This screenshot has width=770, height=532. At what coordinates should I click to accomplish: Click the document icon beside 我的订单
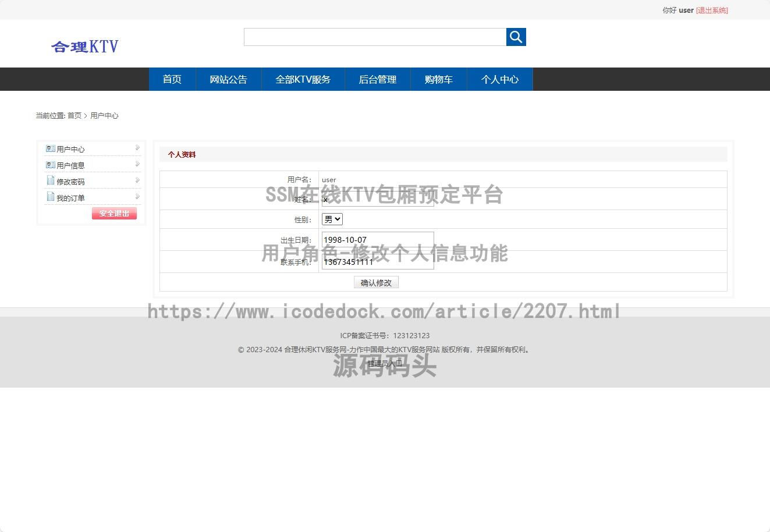50,197
